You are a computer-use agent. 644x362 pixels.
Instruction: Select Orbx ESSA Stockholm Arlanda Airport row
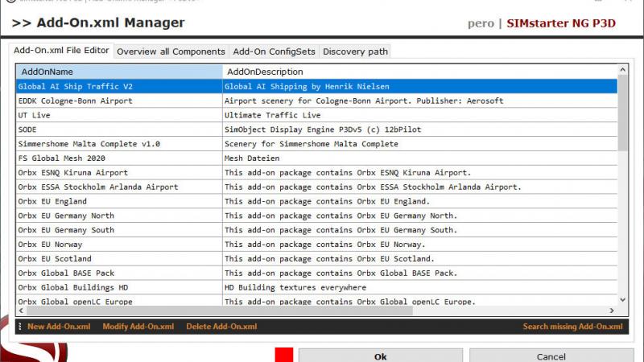(x=316, y=187)
